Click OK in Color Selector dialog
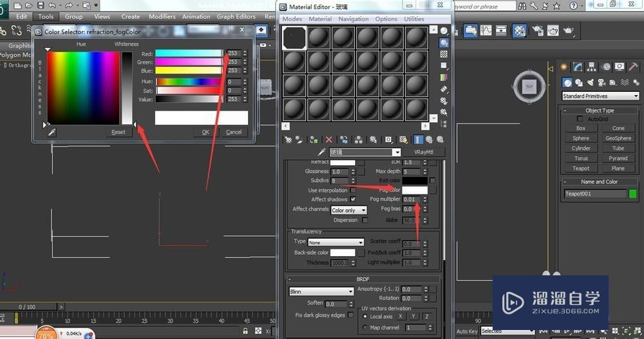 pos(206,132)
